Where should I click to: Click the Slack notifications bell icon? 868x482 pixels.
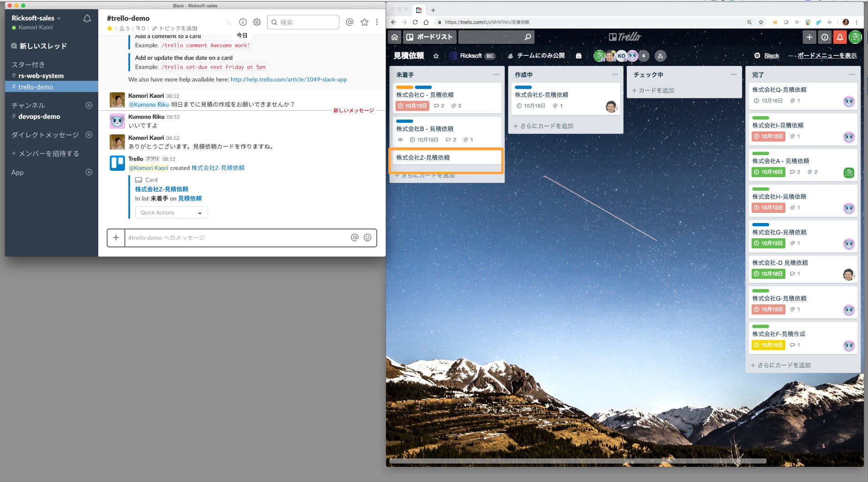coord(87,18)
